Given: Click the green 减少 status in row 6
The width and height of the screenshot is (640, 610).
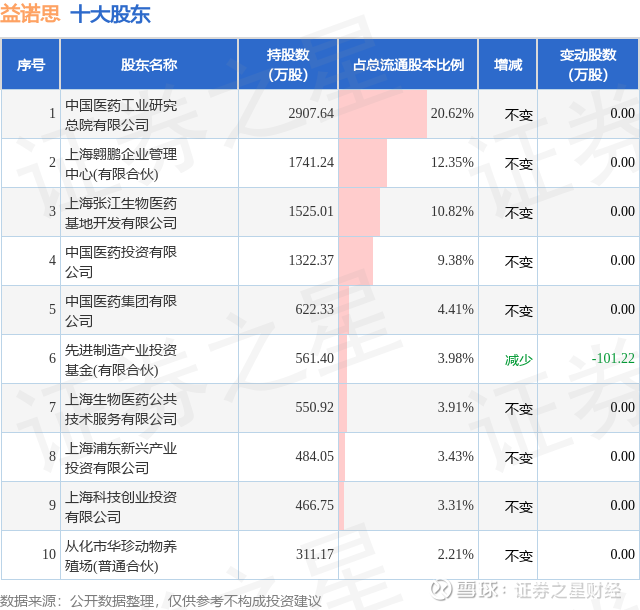Looking at the screenshot, I should coord(519,360).
